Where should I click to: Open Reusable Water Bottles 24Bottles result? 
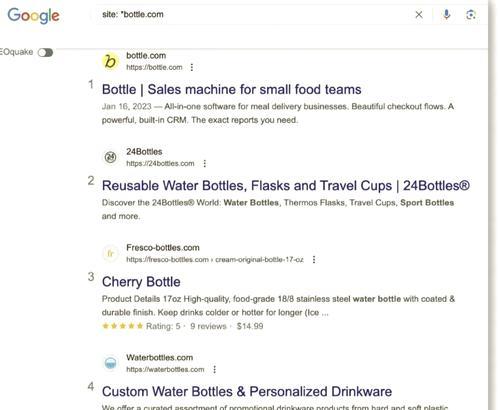tap(286, 186)
